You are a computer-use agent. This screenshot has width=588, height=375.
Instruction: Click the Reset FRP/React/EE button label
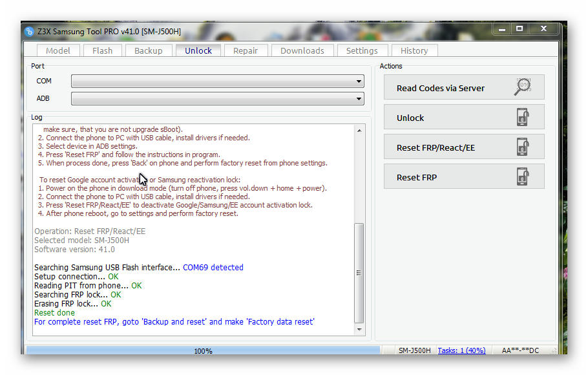436,148
